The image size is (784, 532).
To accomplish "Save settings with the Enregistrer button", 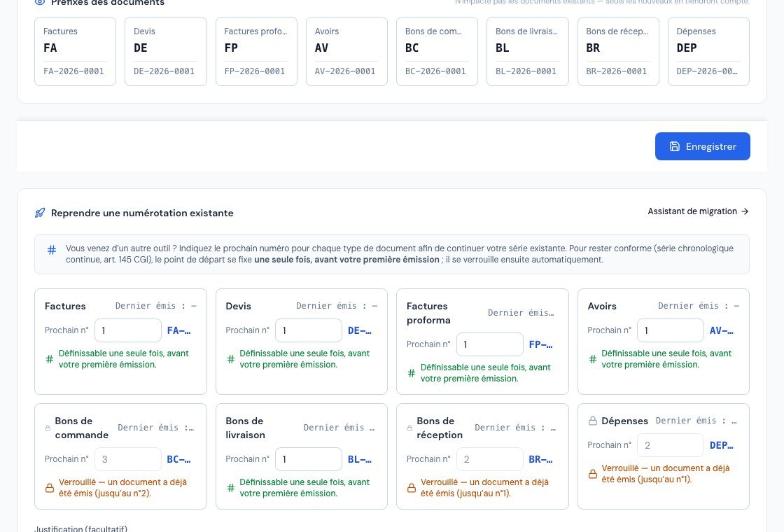I will 703,146.
